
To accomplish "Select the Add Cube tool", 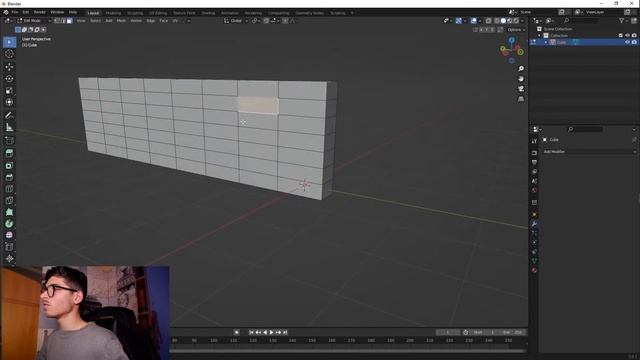I will 9,140.
